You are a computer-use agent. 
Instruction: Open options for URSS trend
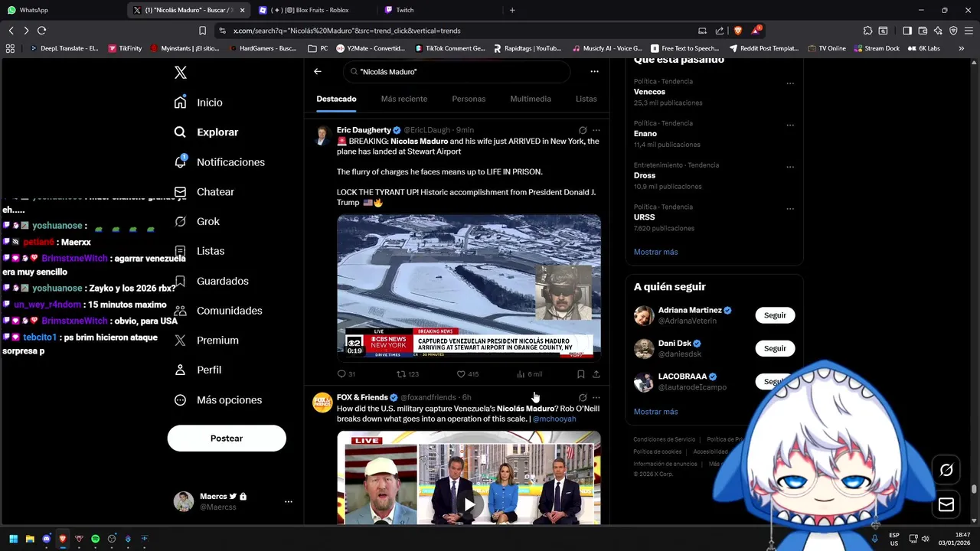pyautogui.click(x=790, y=209)
